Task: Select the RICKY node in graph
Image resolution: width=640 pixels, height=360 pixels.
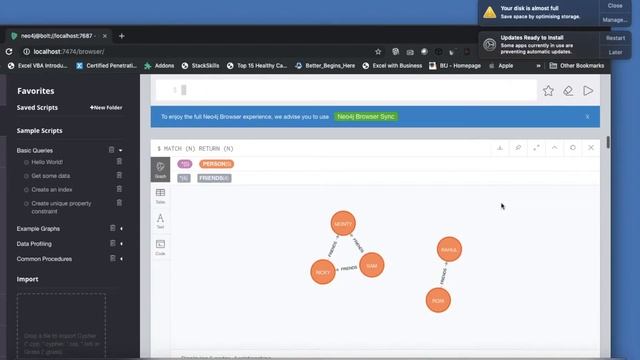Action: pos(323,272)
